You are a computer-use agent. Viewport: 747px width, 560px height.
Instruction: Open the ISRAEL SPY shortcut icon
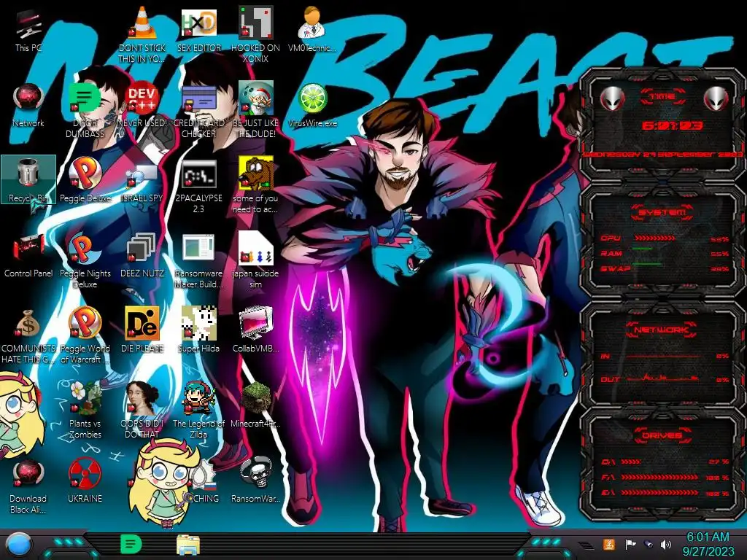142,174
